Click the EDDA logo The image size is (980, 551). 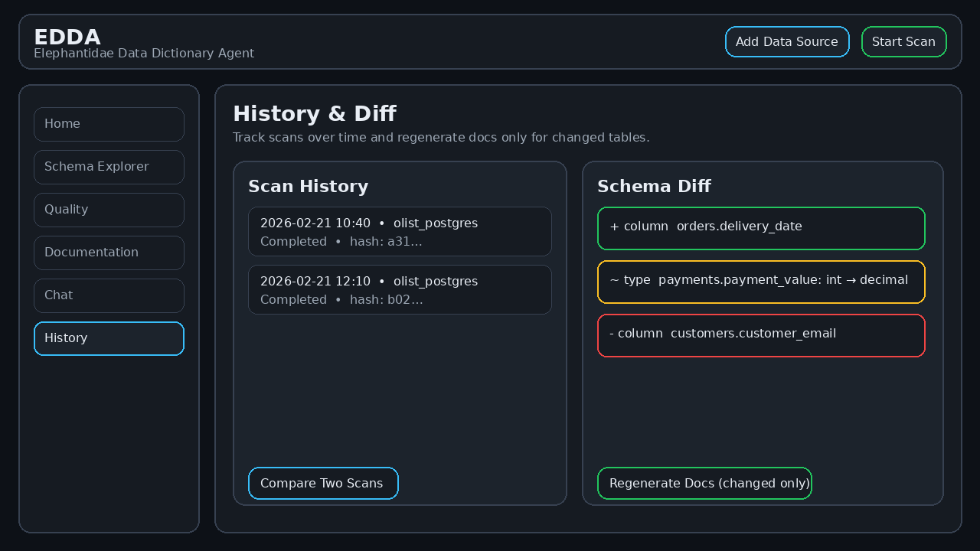pyautogui.click(x=67, y=37)
